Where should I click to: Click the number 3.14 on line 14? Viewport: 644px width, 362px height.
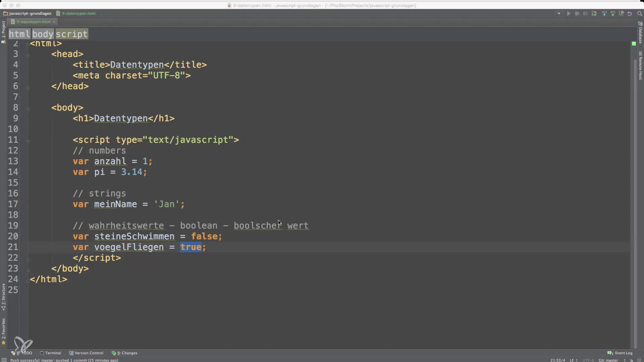point(131,172)
